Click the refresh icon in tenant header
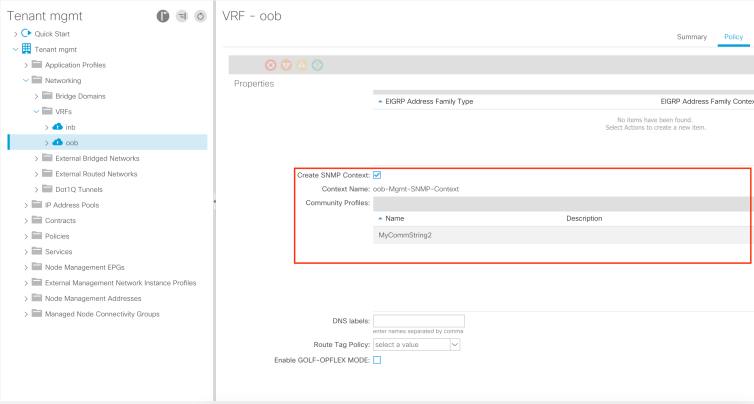Image resolution: width=754 pixels, height=404 pixels. coord(200,16)
